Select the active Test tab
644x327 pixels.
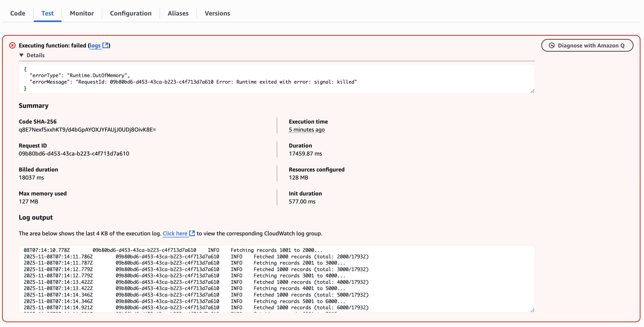point(47,13)
